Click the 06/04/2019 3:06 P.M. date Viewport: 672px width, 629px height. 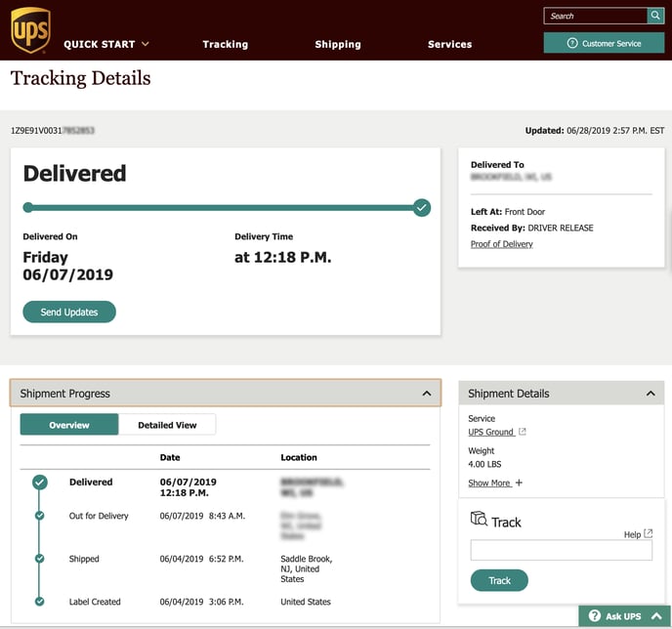point(201,602)
